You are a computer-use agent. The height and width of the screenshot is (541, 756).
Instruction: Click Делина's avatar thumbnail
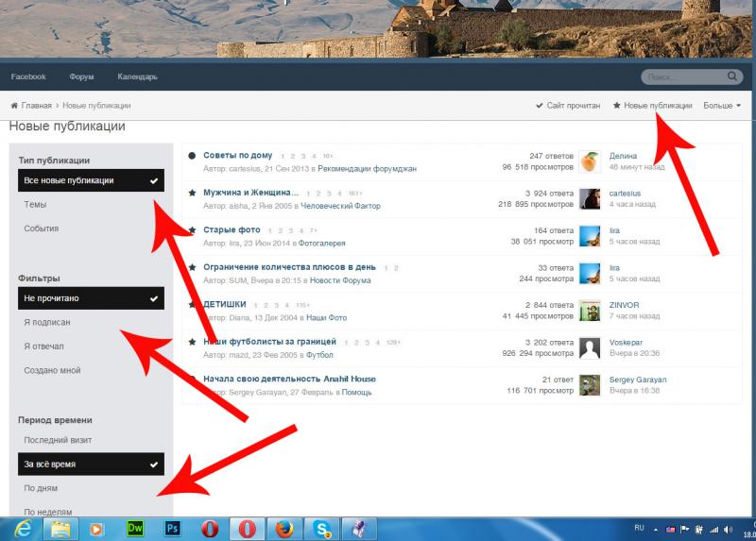590,161
